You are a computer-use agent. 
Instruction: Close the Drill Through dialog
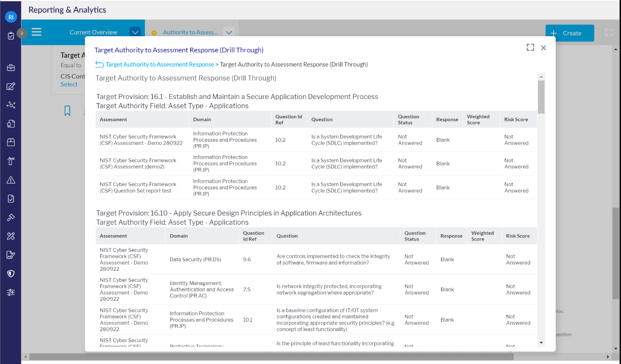(x=543, y=48)
